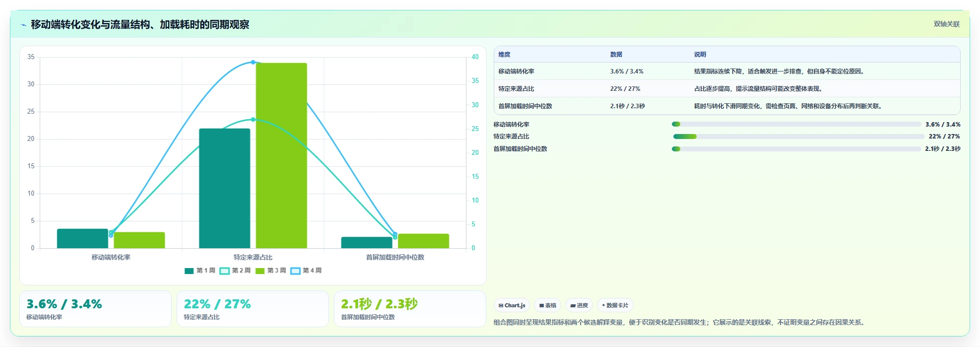The image size is (980, 347).
Task: Click the blue line peak point at 特定来源占比
Action: 253,62
